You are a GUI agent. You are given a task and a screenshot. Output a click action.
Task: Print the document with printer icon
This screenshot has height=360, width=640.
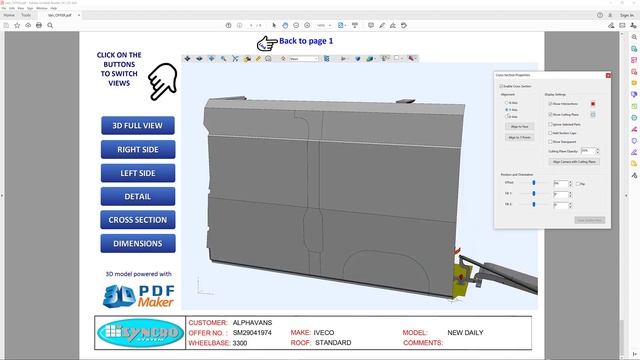point(39,25)
